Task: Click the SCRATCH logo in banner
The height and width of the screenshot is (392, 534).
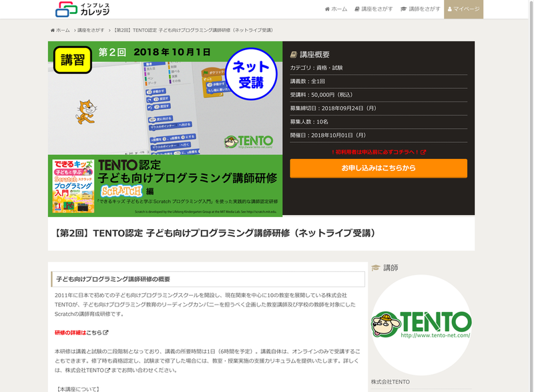Action: (121, 191)
